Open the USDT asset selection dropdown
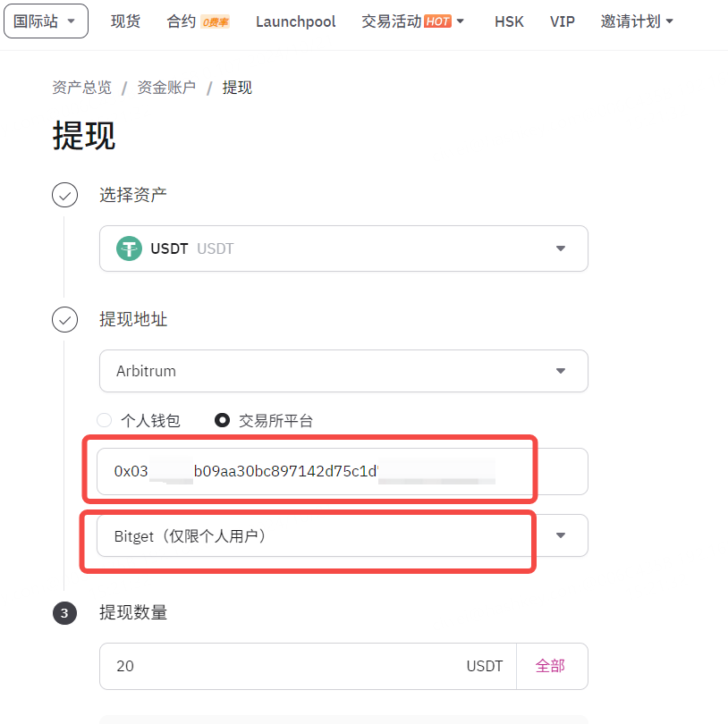 coord(343,248)
